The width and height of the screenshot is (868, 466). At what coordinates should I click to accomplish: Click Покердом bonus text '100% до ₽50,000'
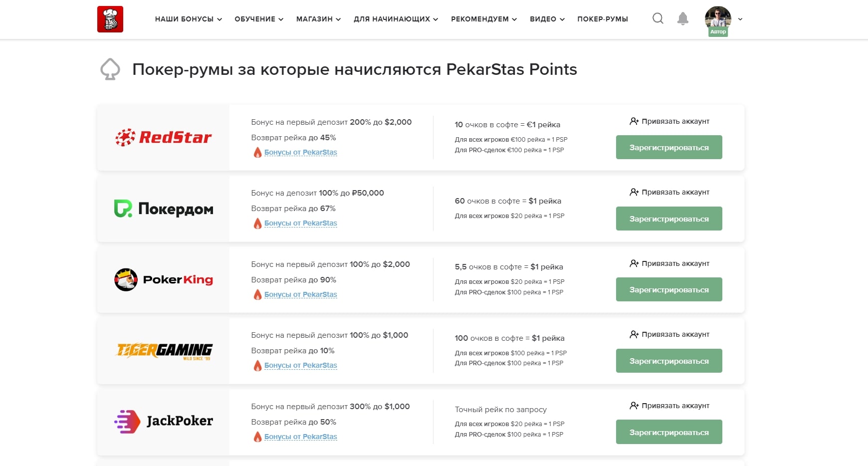351,193
